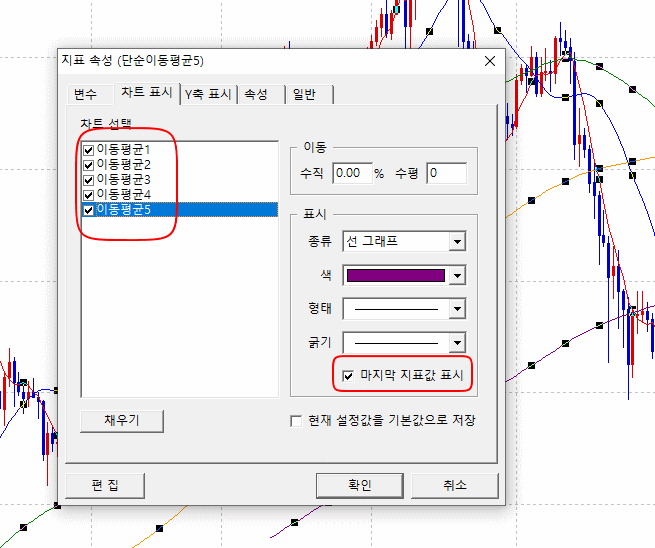Image resolution: width=655 pixels, height=548 pixels.
Task: Open the Y축 표시 tab
Action: pos(208,94)
